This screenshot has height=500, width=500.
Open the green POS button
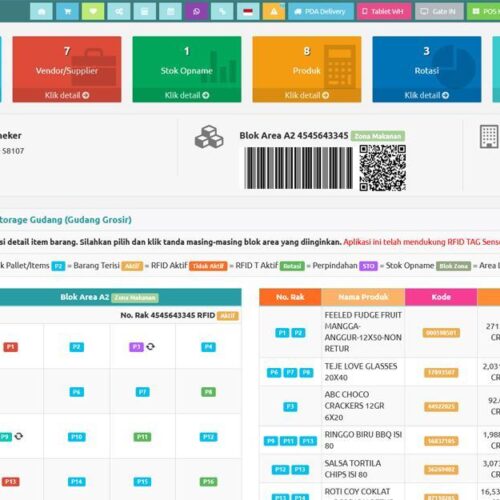484,12
